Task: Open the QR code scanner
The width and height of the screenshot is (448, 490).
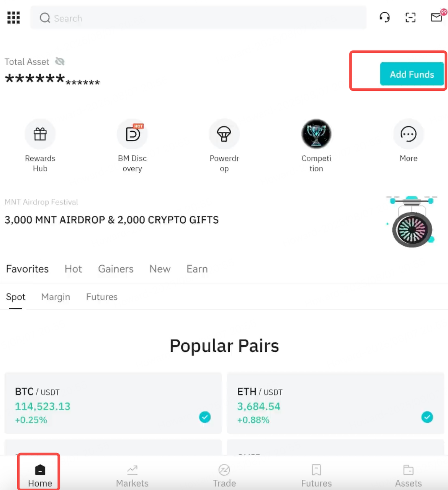Action: click(x=410, y=17)
